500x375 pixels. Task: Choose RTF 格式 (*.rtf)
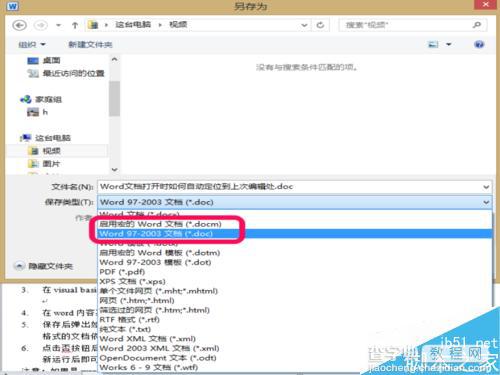(295, 320)
